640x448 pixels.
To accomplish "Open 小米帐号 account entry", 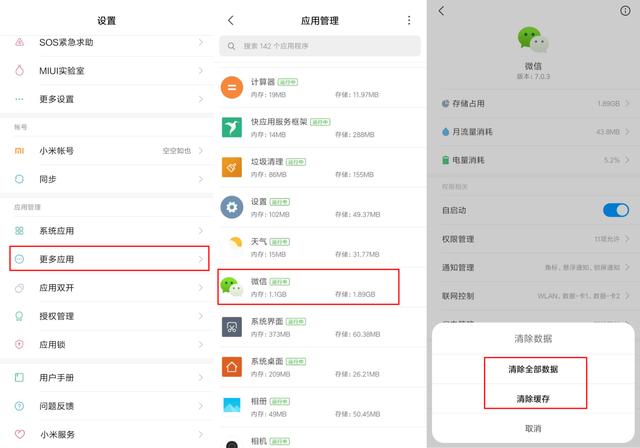I will (x=107, y=150).
